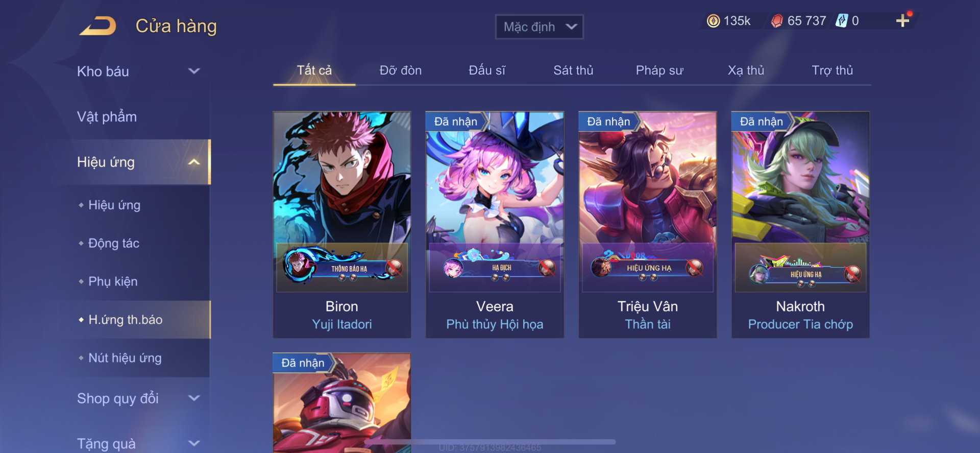The width and height of the screenshot is (980, 453).
Task: Select the Nút hiệu ứng submenu item
Action: pos(125,358)
